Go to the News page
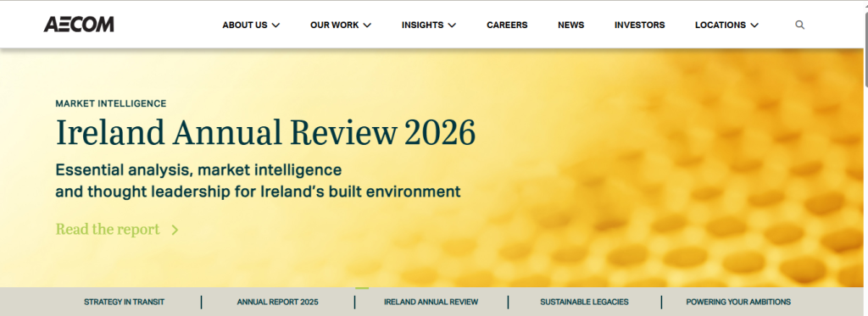The image size is (868, 316). pyautogui.click(x=570, y=25)
